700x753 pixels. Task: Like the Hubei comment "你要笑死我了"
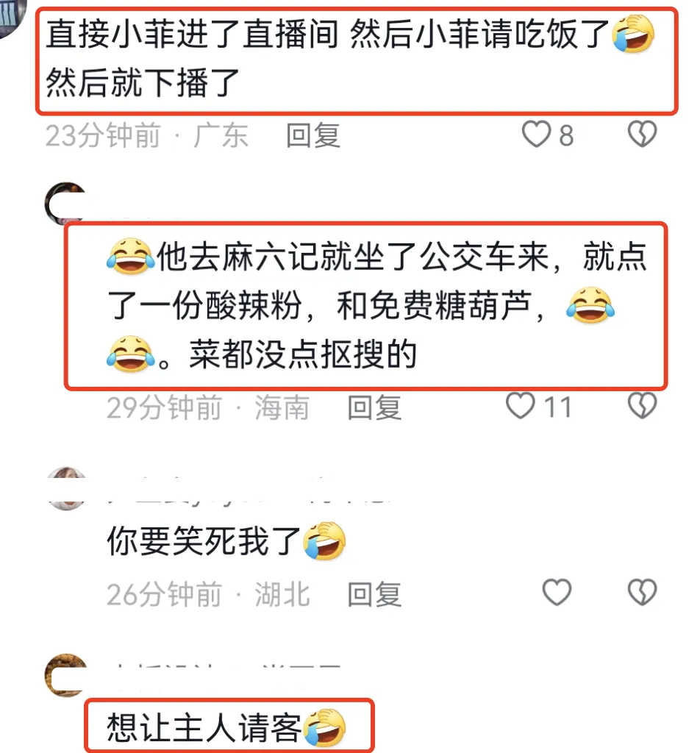point(557,592)
